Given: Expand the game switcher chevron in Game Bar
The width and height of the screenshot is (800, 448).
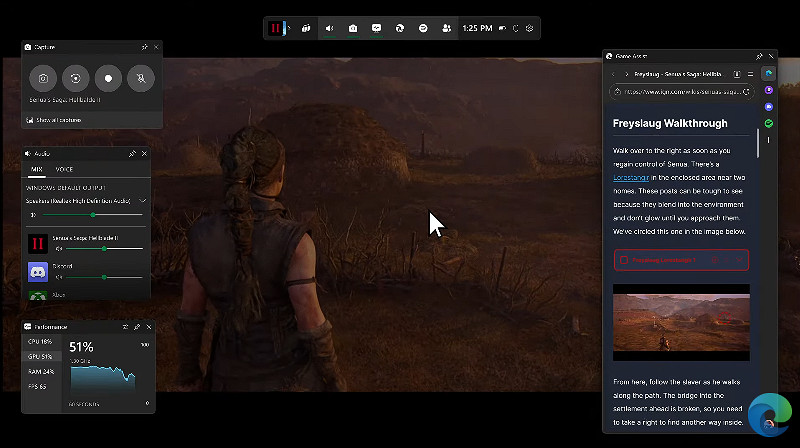Looking at the screenshot, I should (291, 28).
